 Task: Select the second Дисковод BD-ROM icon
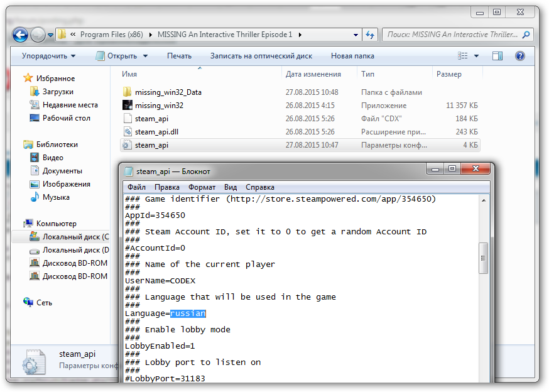[x=35, y=276]
